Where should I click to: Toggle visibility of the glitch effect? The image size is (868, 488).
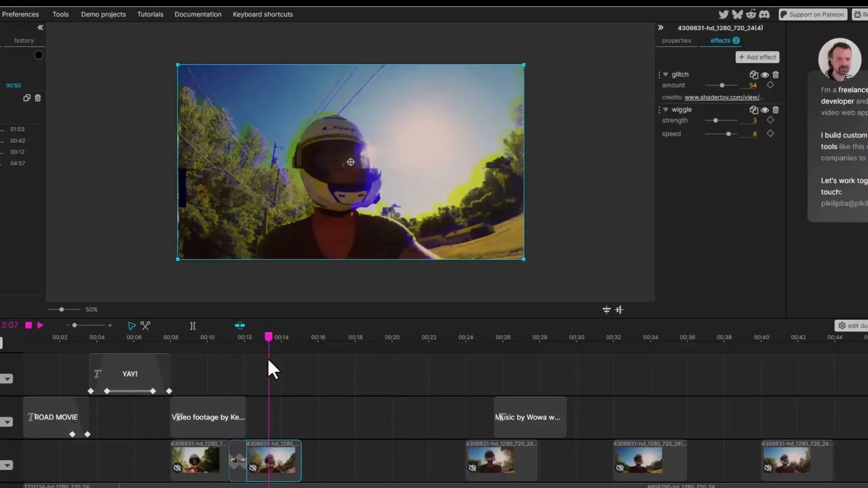(x=764, y=75)
